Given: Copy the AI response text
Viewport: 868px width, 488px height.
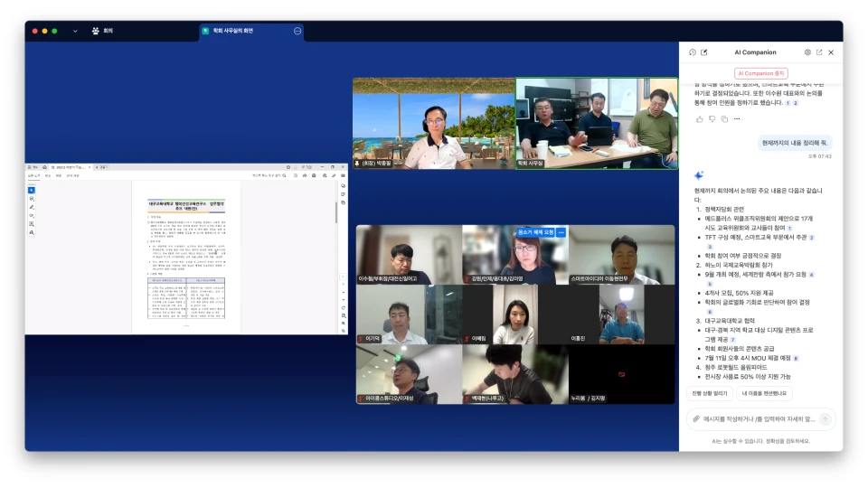Looking at the screenshot, I should (724, 119).
